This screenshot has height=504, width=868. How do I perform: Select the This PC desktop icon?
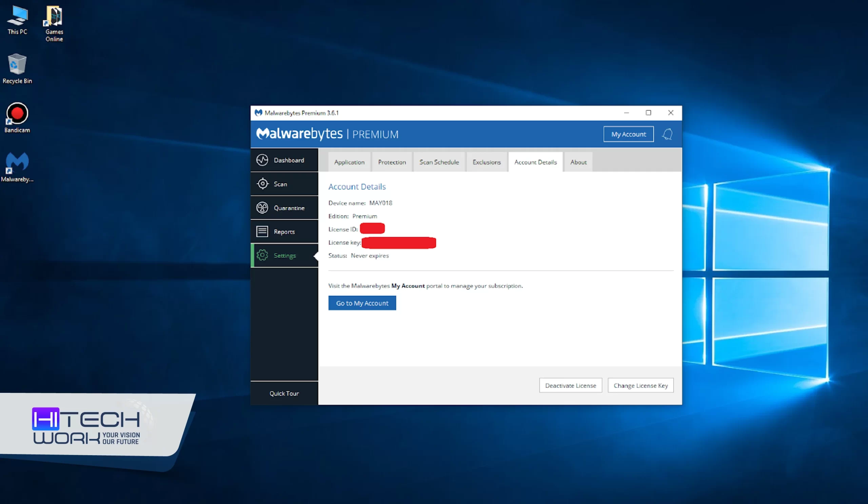point(17,20)
